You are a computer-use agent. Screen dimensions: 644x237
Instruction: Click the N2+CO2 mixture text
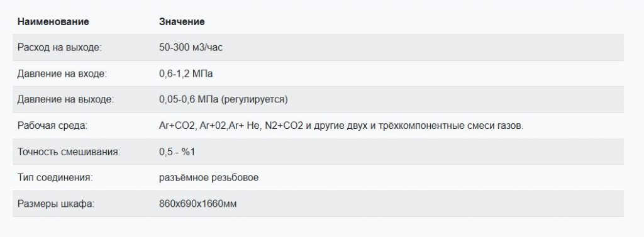284,126
